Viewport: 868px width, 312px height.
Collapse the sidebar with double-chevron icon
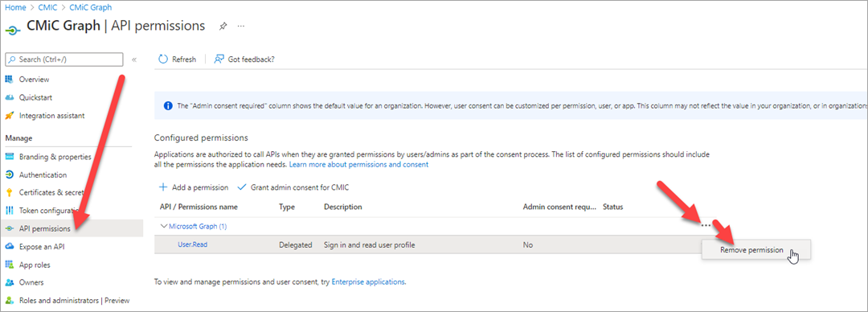click(134, 60)
